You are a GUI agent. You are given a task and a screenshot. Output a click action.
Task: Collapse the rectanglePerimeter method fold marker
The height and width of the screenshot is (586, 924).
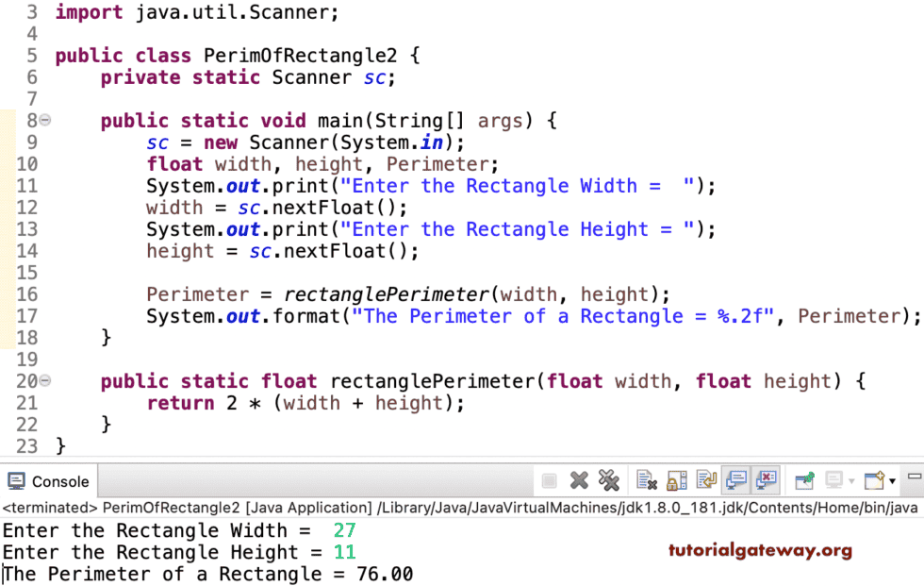pyautogui.click(x=44, y=380)
